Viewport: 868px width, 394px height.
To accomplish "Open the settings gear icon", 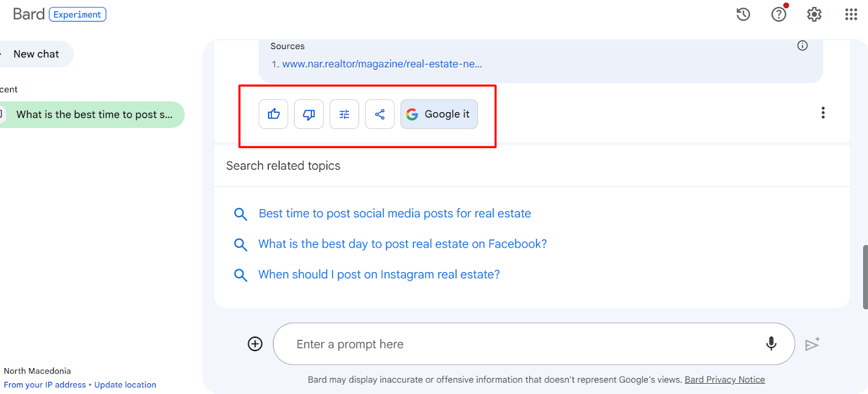I will coord(814,14).
